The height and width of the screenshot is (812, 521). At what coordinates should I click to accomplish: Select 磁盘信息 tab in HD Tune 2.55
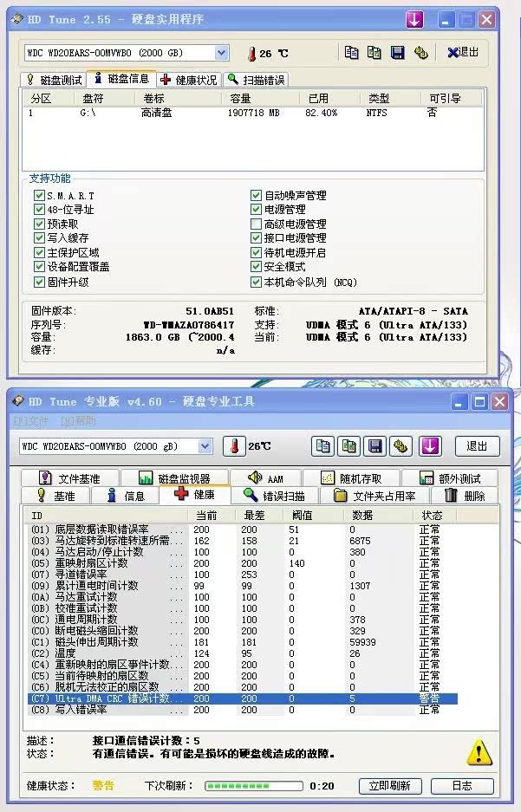coord(121,79)
